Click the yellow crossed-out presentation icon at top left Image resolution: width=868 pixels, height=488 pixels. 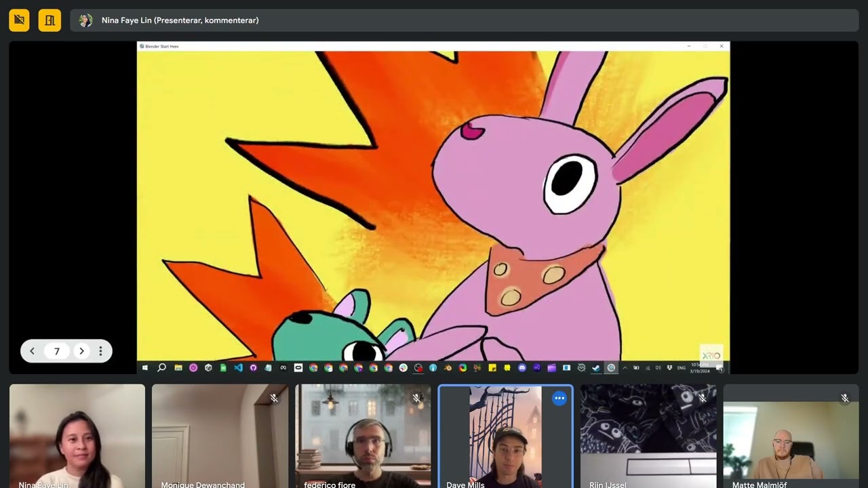tap(19, 20)
